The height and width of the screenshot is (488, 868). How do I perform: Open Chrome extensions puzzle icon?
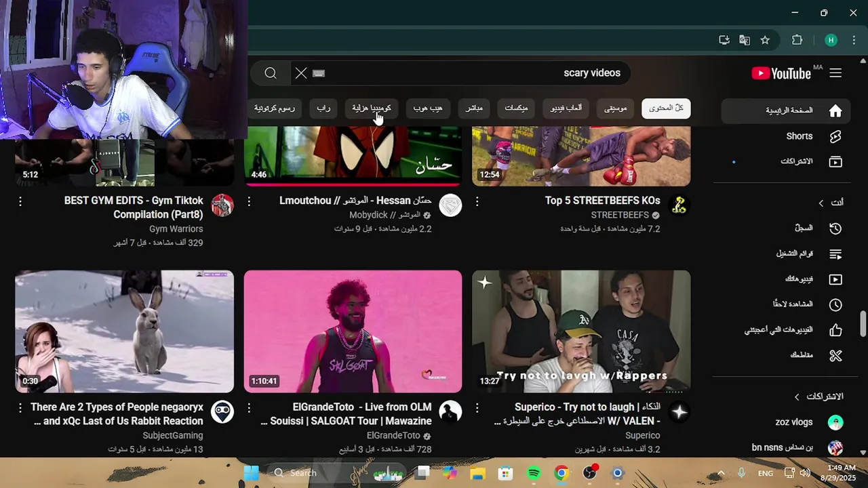click(797, 40)
